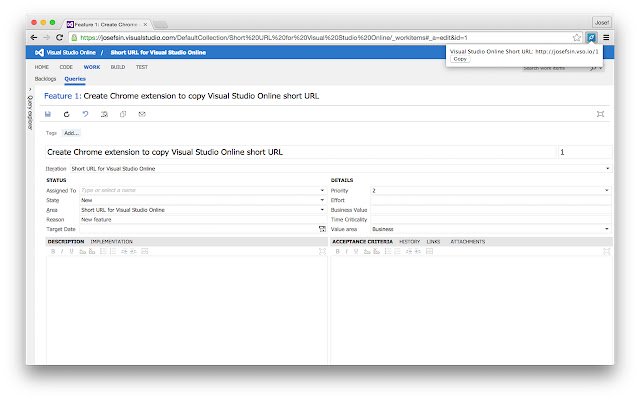Apply italic in the Description editor
This screenshot has height=400, width=640.
[62, 251]
